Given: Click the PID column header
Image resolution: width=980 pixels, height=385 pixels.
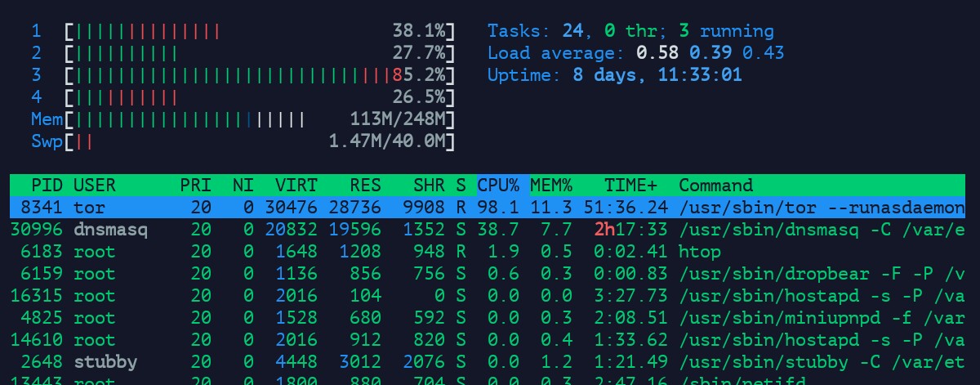Looking at the screenshot, I should [x=47, y=186].
